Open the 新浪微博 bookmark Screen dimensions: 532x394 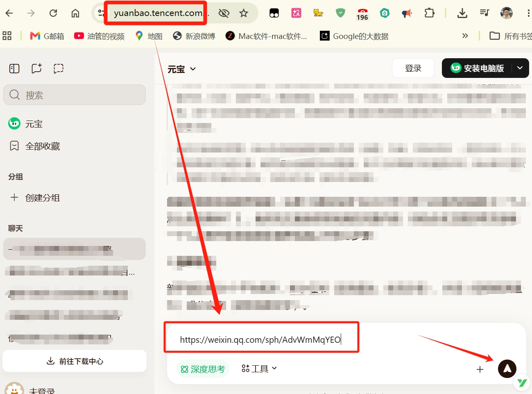pos(194,36)
